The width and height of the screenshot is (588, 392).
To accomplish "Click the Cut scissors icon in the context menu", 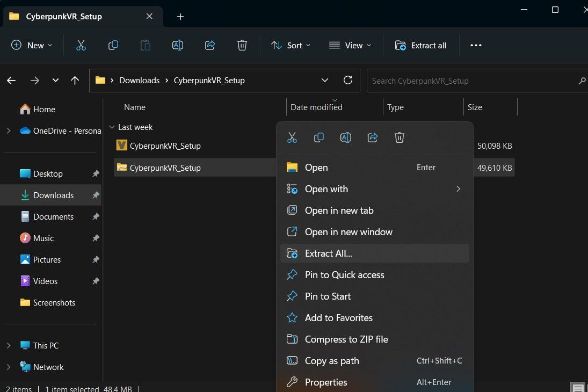I will pos(292,137).
